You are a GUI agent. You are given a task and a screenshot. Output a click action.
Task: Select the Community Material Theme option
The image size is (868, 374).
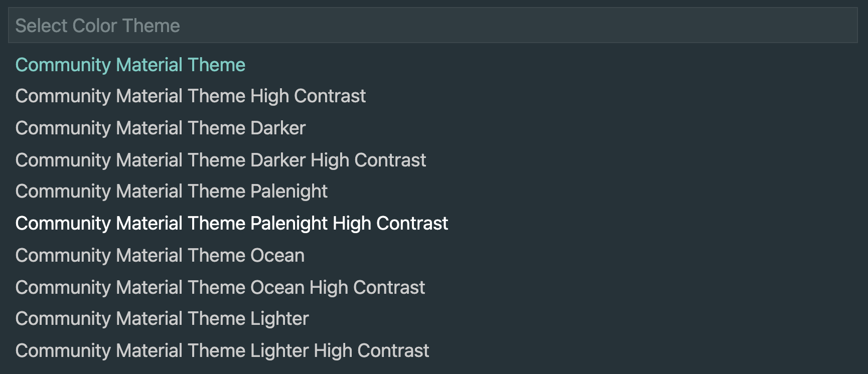pos(130,65)
